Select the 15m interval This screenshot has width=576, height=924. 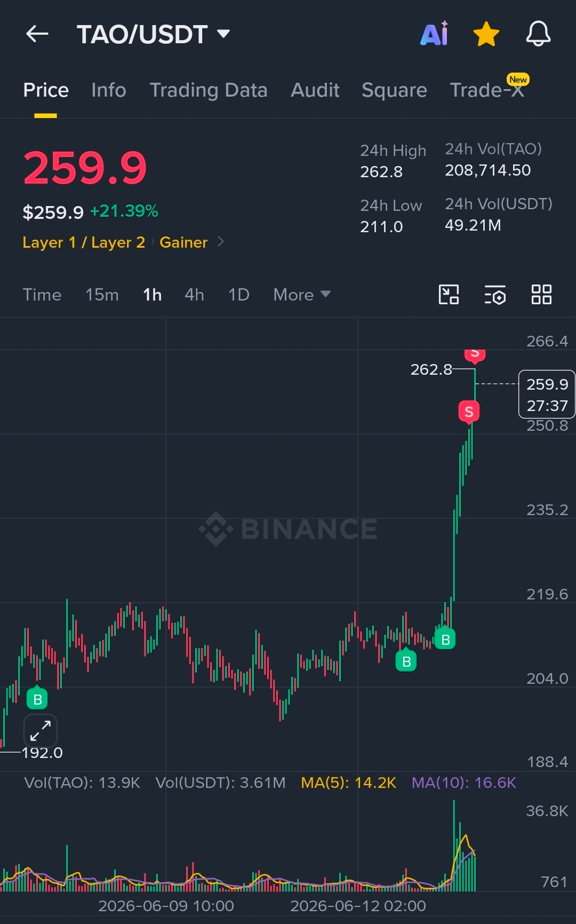coord(102,295)
